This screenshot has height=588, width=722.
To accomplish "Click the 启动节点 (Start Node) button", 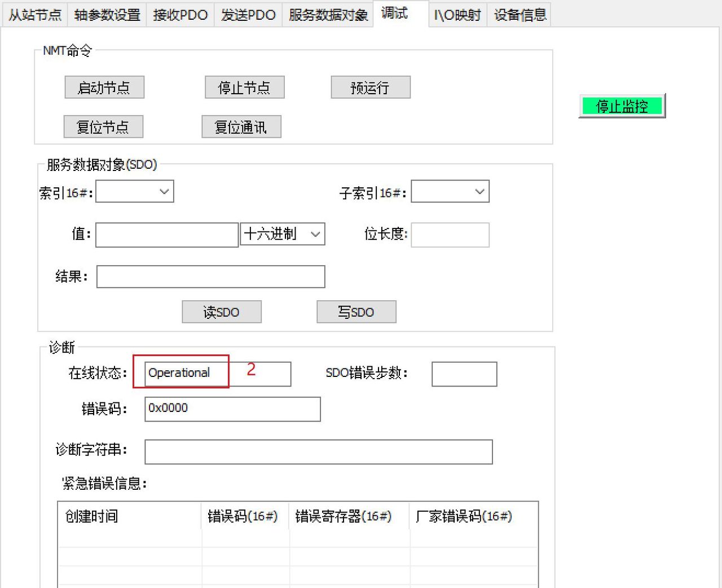I will pyautogui.click(x=104, y=87).
